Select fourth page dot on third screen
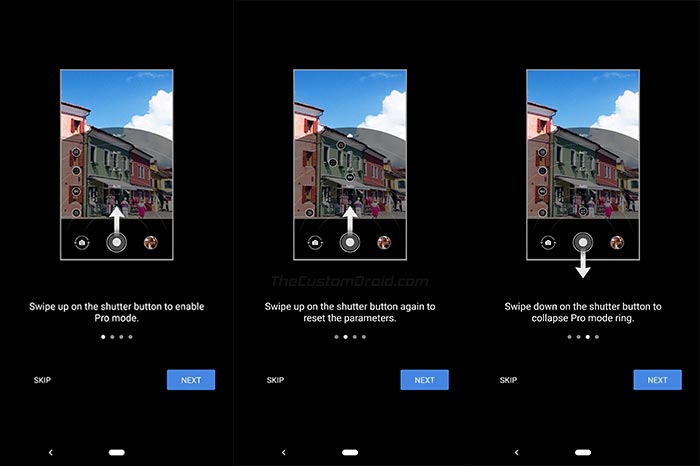The image size is (700, 466). (597, 337)
